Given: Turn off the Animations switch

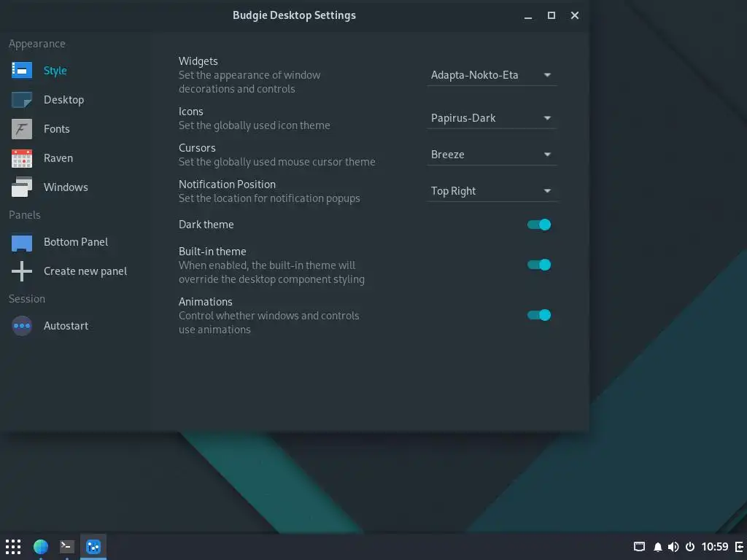Looking at the screenshot, I should [x=539, y=315].
